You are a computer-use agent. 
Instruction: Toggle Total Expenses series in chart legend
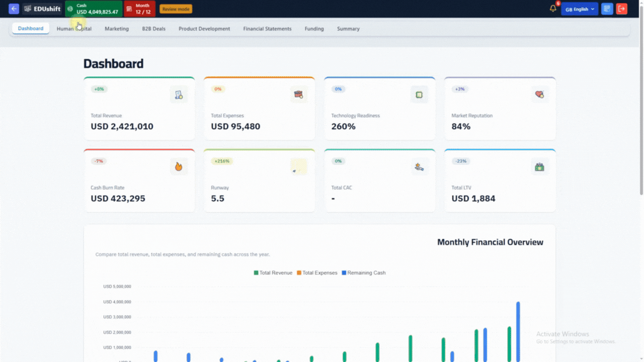[x=317, y=273]
